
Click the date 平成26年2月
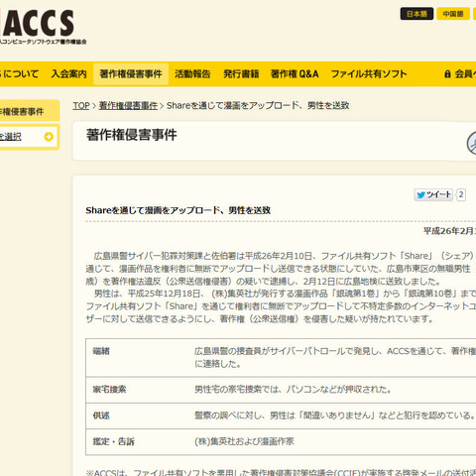[449, 231]
